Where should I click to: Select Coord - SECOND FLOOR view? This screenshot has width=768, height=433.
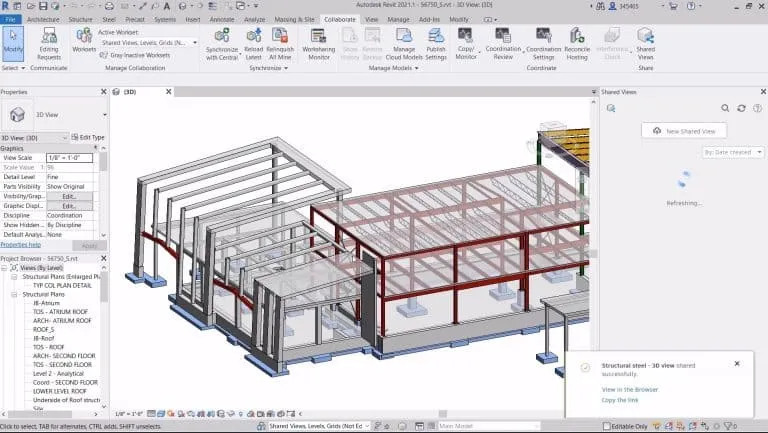point(65,382)
